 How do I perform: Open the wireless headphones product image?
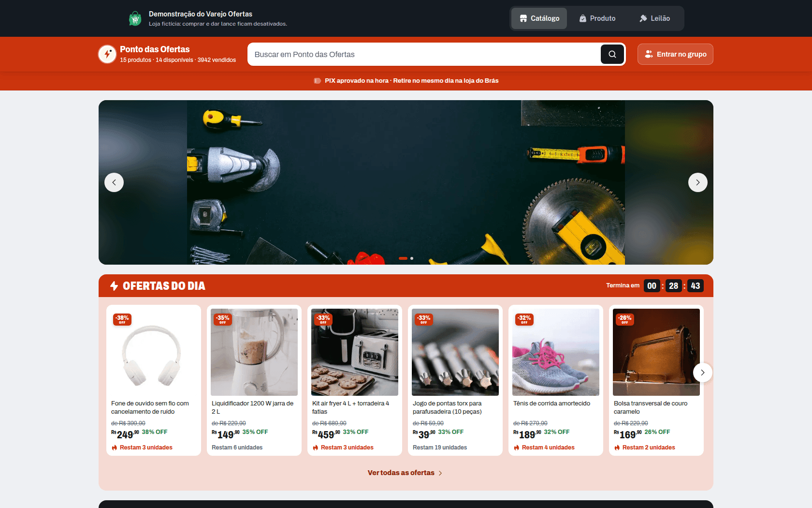pyautogui.click(x=154, y=352)
